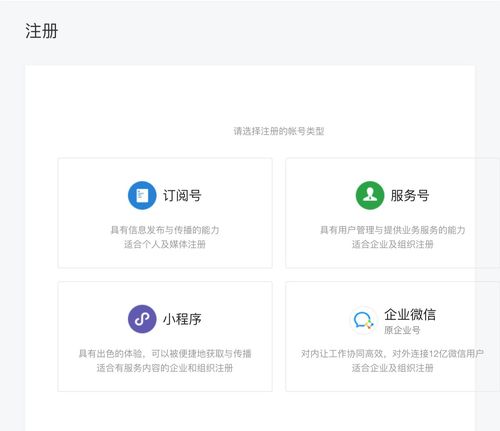Click the blue 订阅号 subscription account icon

(142, 195)
